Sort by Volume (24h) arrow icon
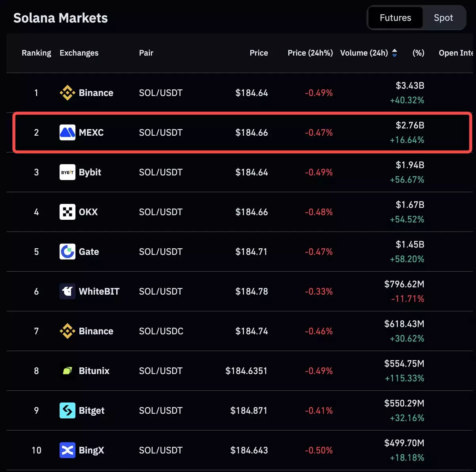The image size is (476, 472). 394,53
